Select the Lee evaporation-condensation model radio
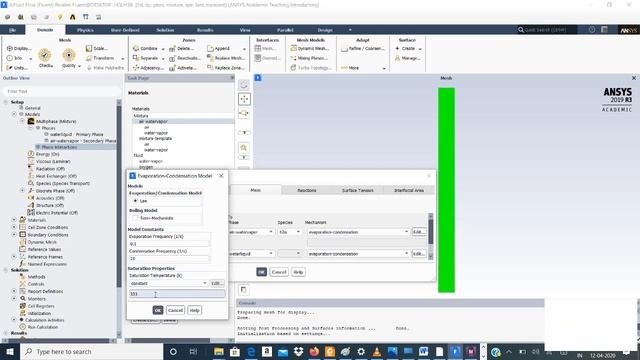640x360 pixels. point(135,201)
